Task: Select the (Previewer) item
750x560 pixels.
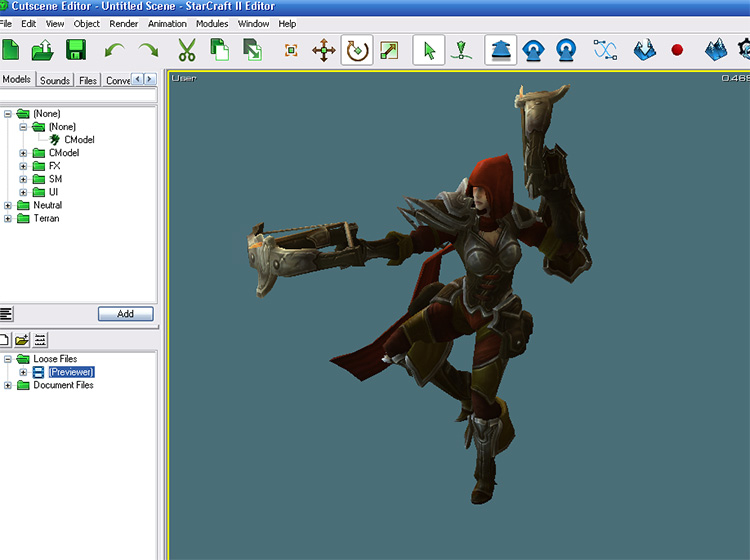Action: (71, 372)
